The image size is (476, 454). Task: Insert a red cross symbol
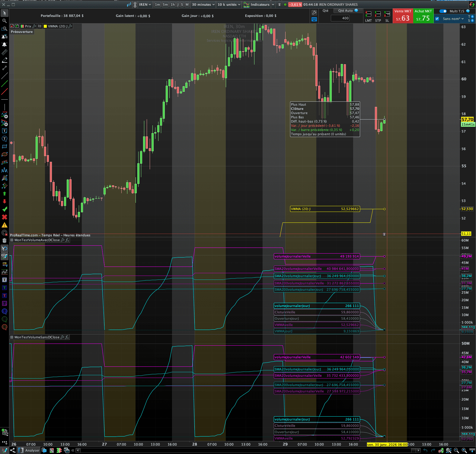5,217
